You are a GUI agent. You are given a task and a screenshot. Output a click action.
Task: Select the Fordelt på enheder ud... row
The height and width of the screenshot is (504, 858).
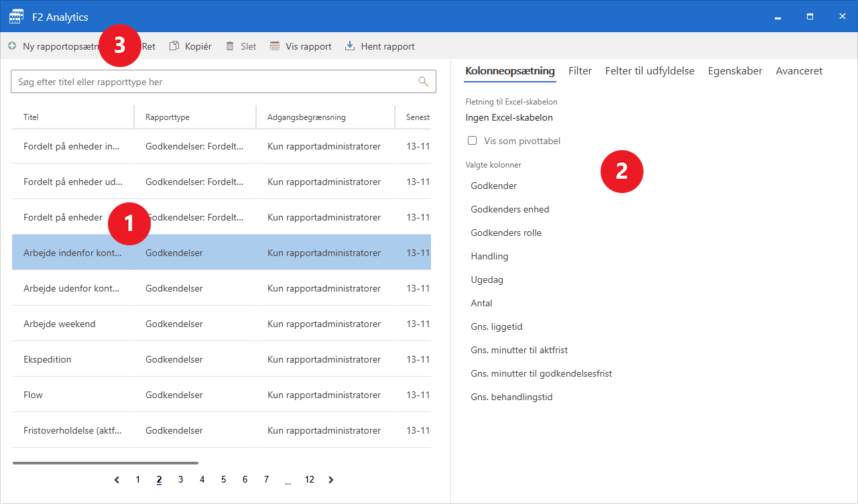coord(221,182)
